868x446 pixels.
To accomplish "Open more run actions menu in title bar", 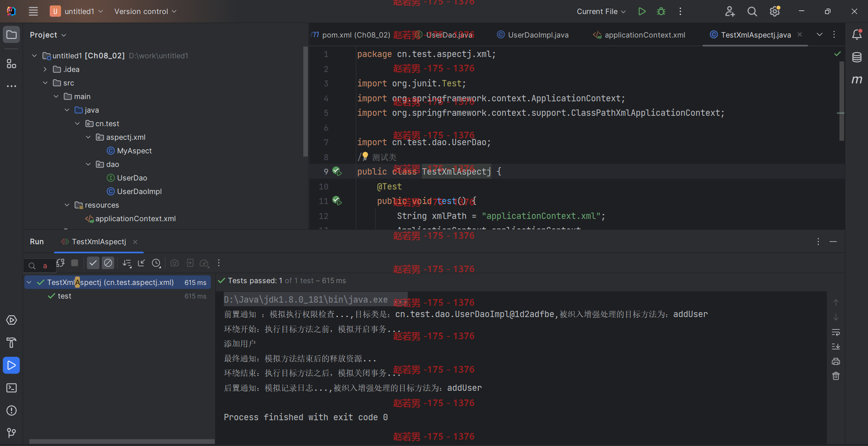I will pos(680,11).
